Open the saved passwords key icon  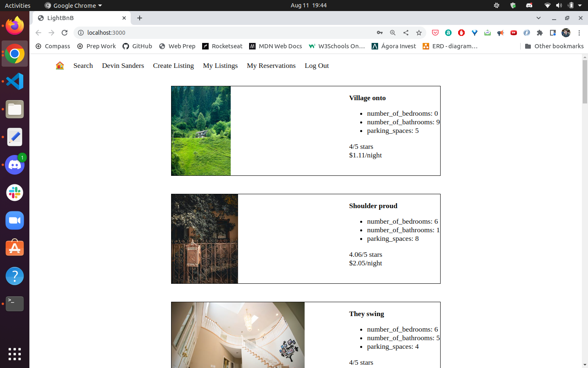click(x=380, y=33)
